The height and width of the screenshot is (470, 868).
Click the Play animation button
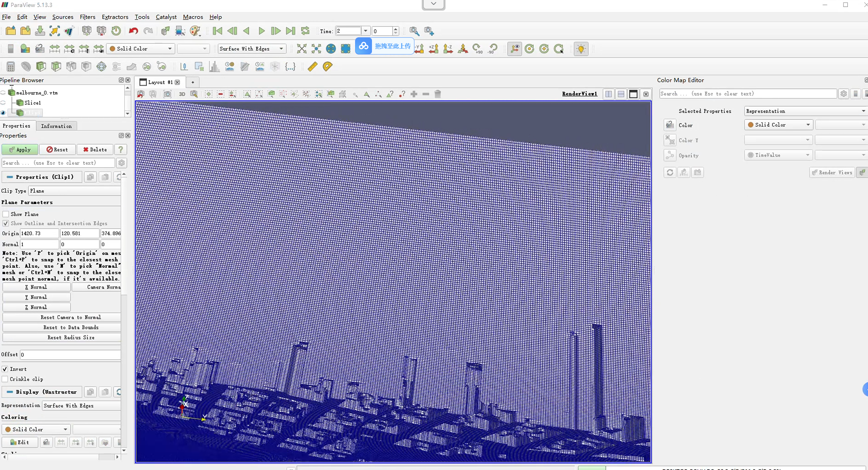(261, 31)
